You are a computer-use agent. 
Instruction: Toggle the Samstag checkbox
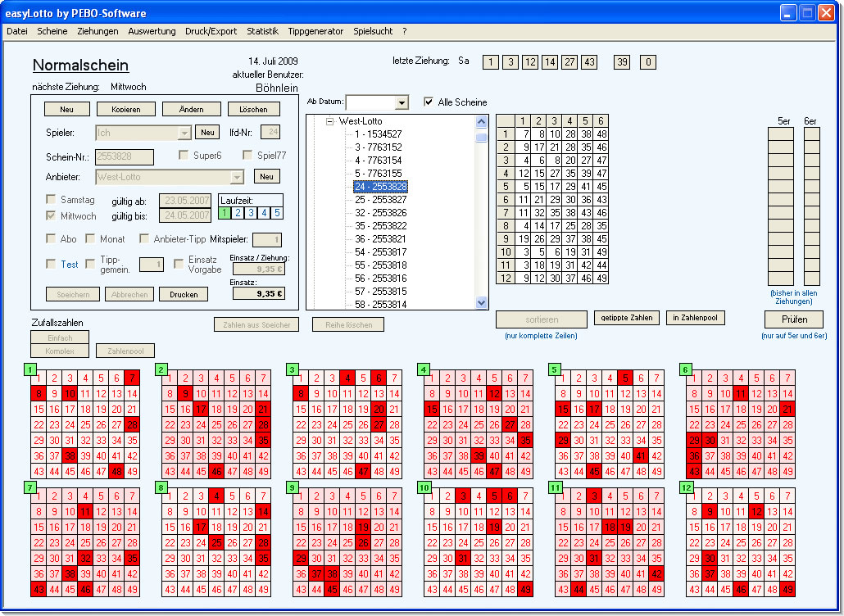(x=51, y=200)
